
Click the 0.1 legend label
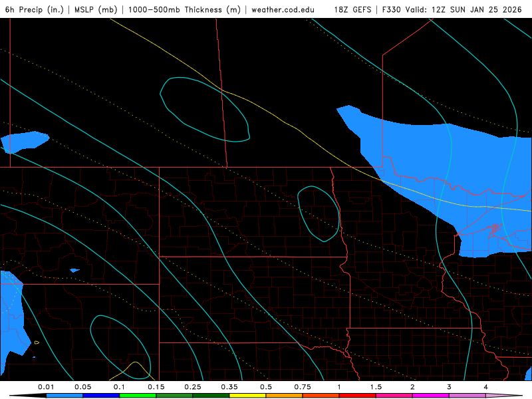[120, 387]
